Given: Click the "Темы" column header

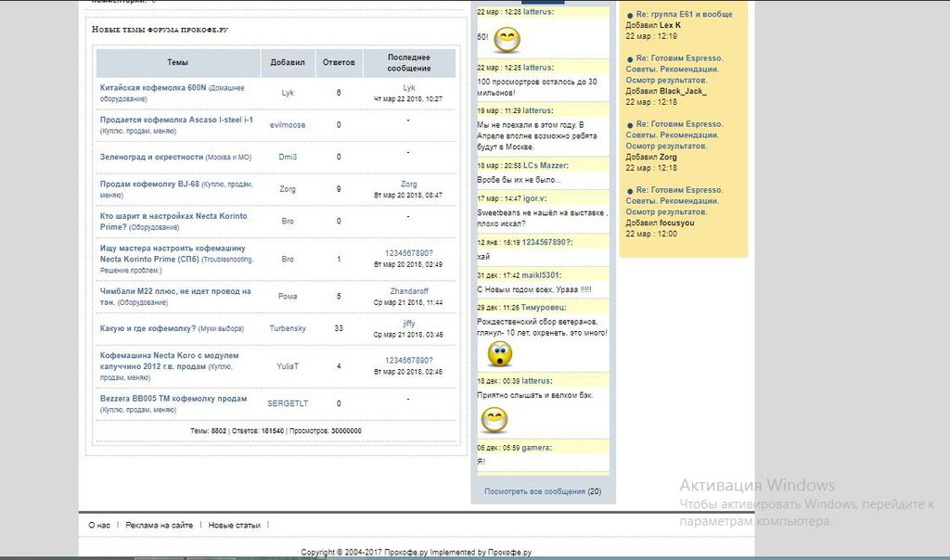Looking at the screenshot, I should (177, 62).
